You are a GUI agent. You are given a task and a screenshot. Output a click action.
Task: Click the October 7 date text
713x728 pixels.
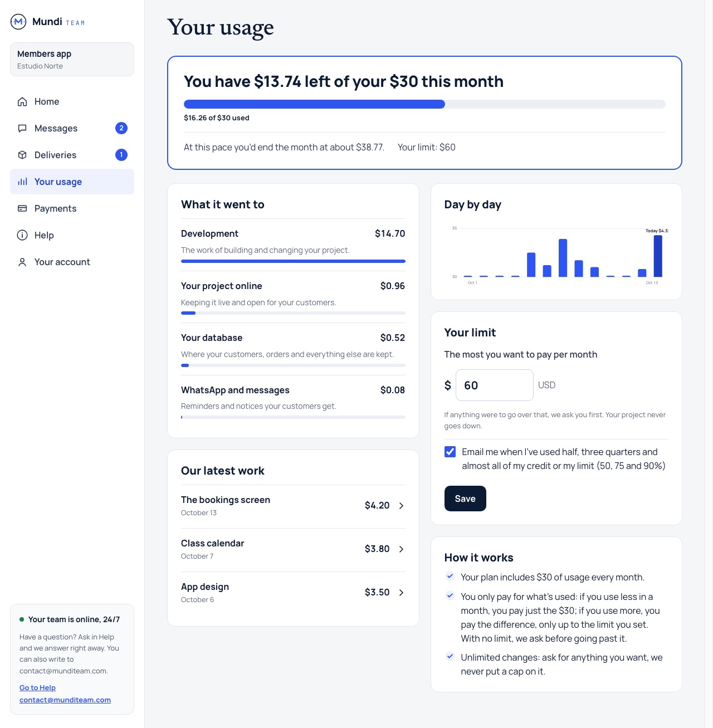[x=197, y=556]
